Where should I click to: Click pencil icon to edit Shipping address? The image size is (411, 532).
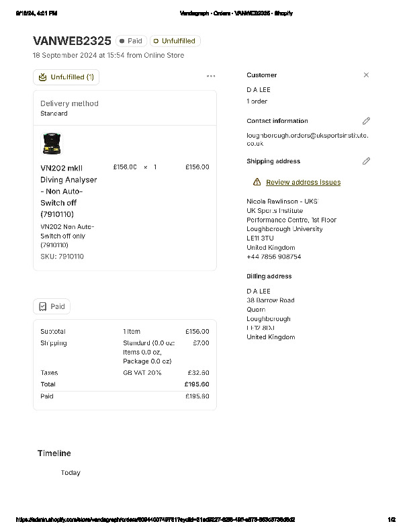[x=366, y=161]
